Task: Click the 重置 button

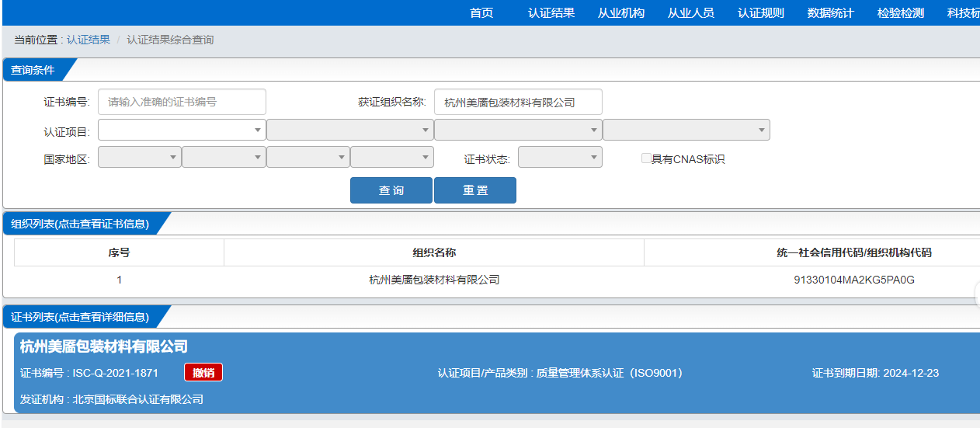Action: (x=475, y=190)
